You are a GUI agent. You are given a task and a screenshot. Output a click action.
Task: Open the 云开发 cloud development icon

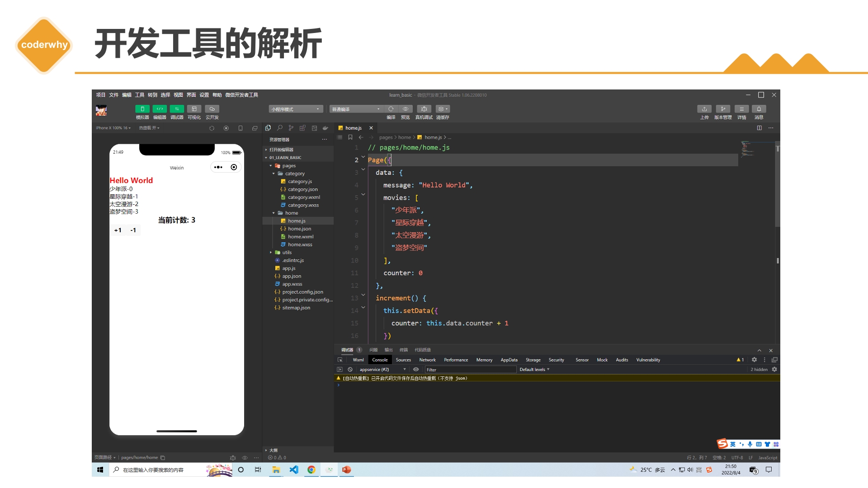pyautogui.click(x=212, y=109)
